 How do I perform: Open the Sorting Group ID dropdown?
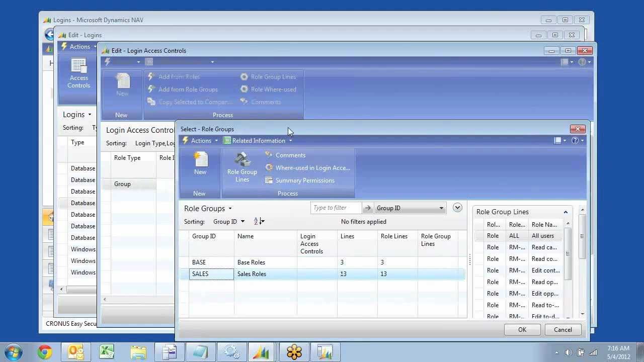[x=228, y=222]
